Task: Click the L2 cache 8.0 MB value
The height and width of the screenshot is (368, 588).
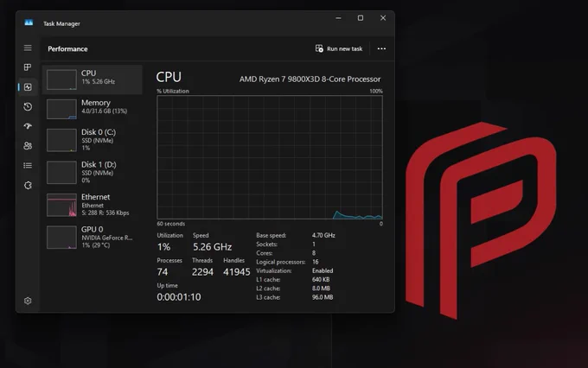Action: pyautogui.click(x=321, y=289)
